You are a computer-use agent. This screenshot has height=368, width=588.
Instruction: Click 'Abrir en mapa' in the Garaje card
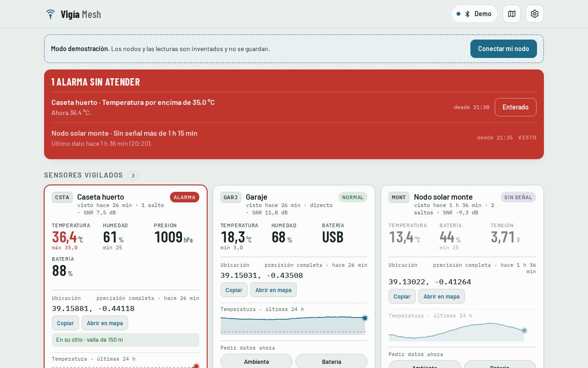coord(273,290)
